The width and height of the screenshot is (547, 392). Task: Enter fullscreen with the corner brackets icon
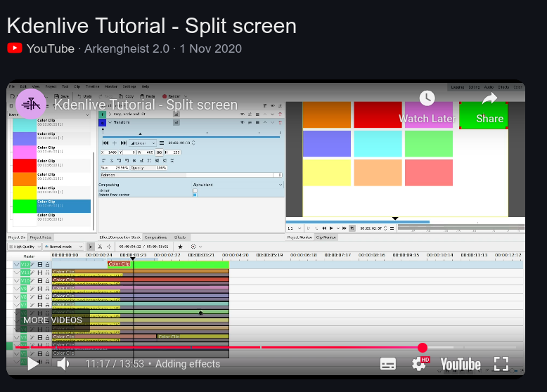point(501,364)
